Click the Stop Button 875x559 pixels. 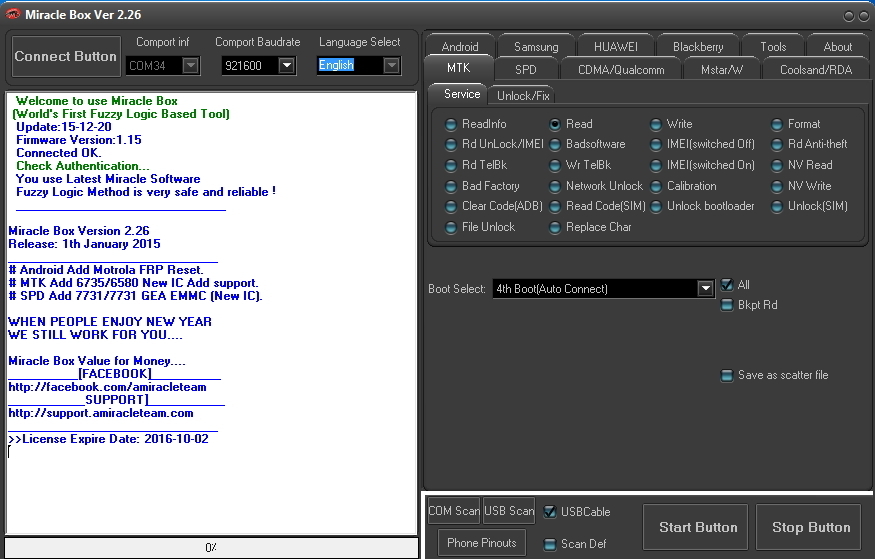tap(811, 527)
